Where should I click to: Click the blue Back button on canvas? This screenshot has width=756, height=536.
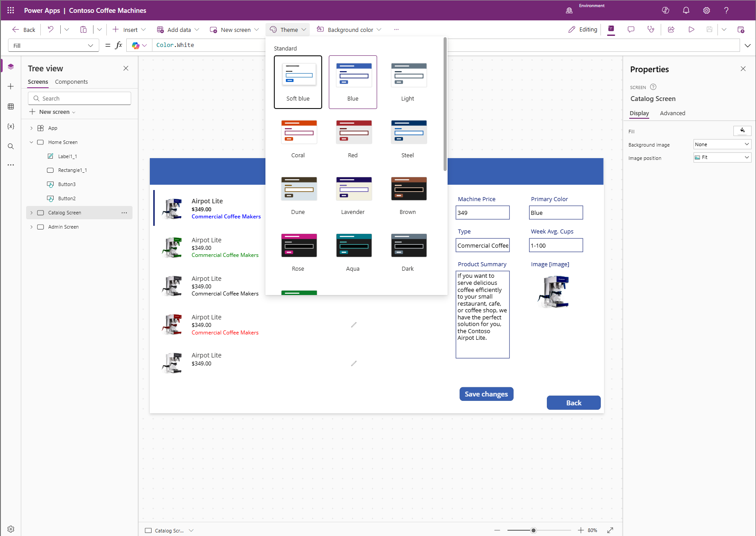pyautogui.click(x=573, y=403)
